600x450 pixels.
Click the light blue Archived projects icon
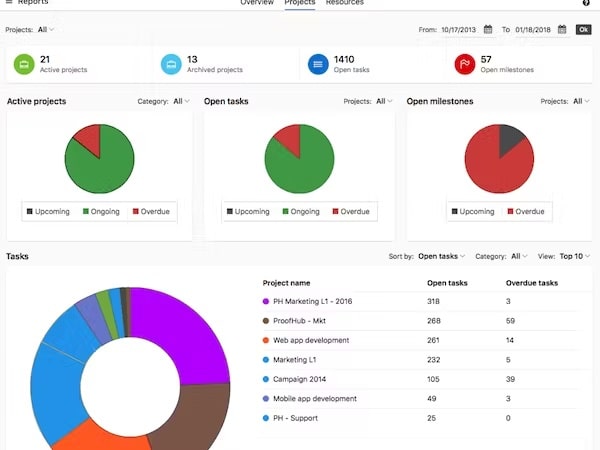[x=171, y=64]
